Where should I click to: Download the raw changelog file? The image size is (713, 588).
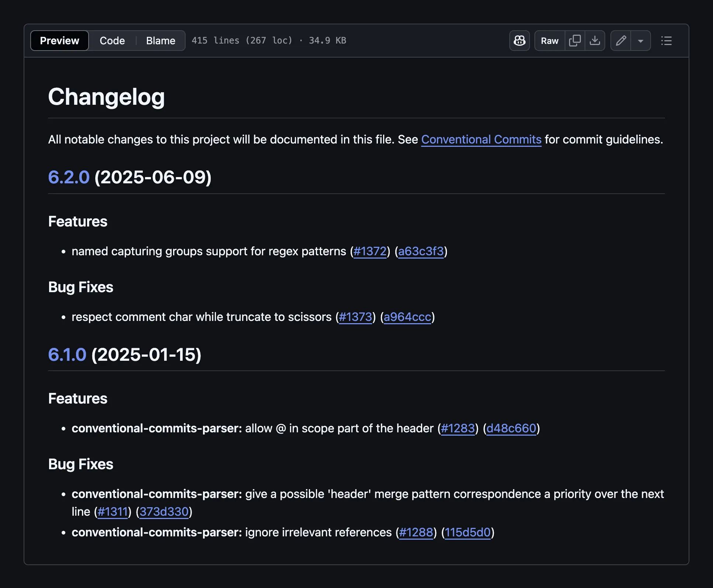tap(595, 41)
